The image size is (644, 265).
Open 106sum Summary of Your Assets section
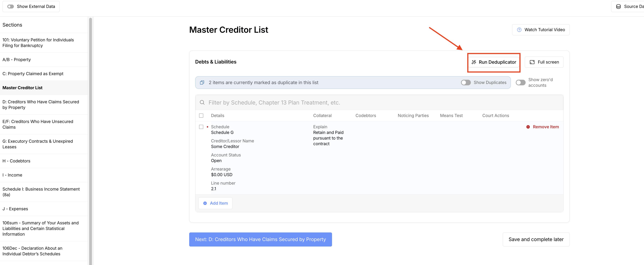[x=44, y=229]
